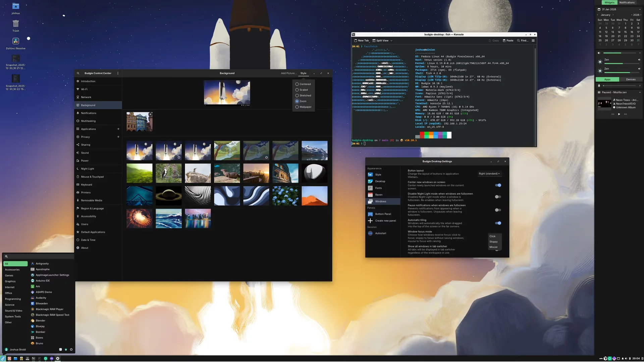Image resolution: width=644 pixels, height=362 pixels.
Task: Click the Create new panel icon
Action: (x=370, y=221)
